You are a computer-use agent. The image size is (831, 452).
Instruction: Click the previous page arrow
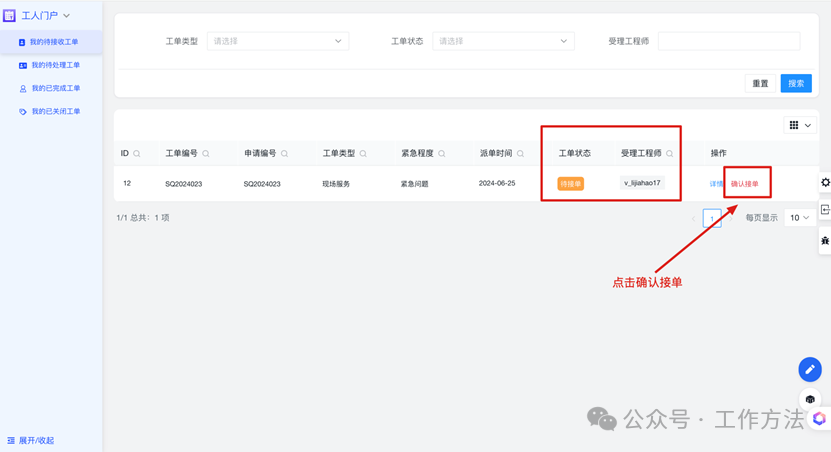tap(693, 218)
